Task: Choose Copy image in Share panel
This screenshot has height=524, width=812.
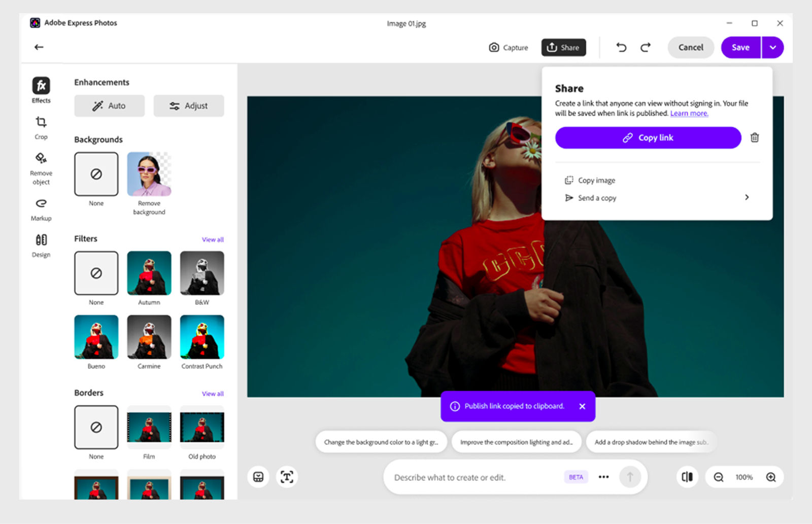Action: 590,180
